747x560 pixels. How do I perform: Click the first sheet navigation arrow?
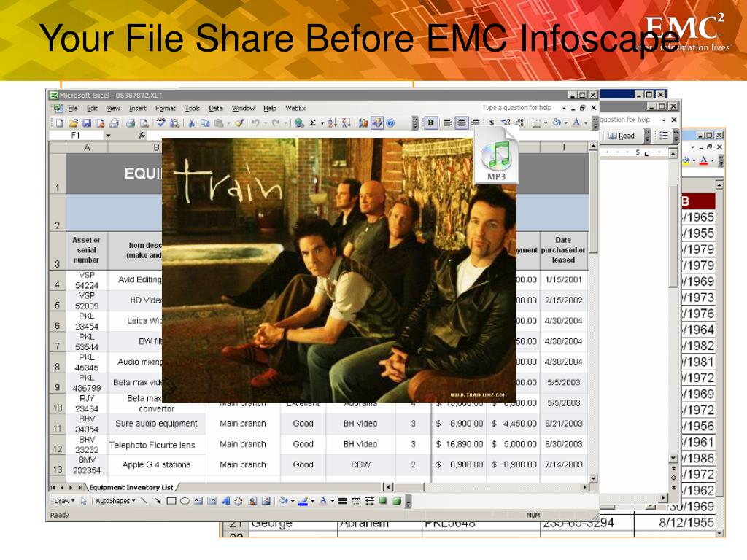(53, 488)
